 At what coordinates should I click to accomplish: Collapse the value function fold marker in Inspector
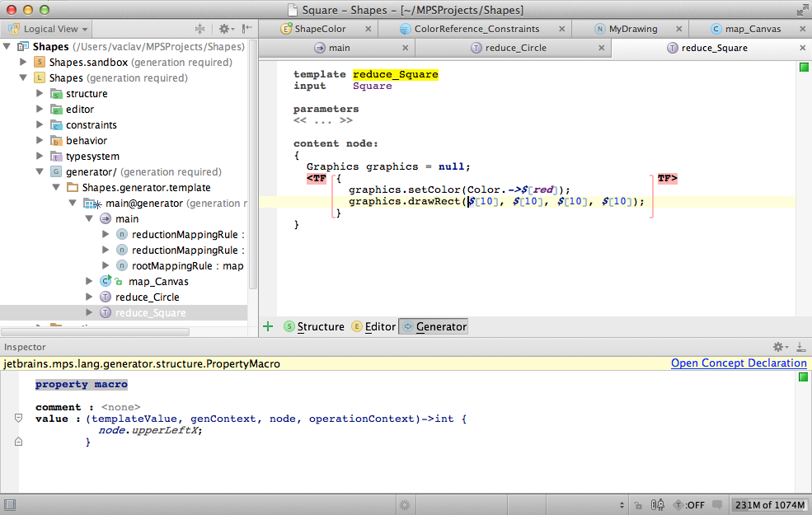[x=18, y=419]
